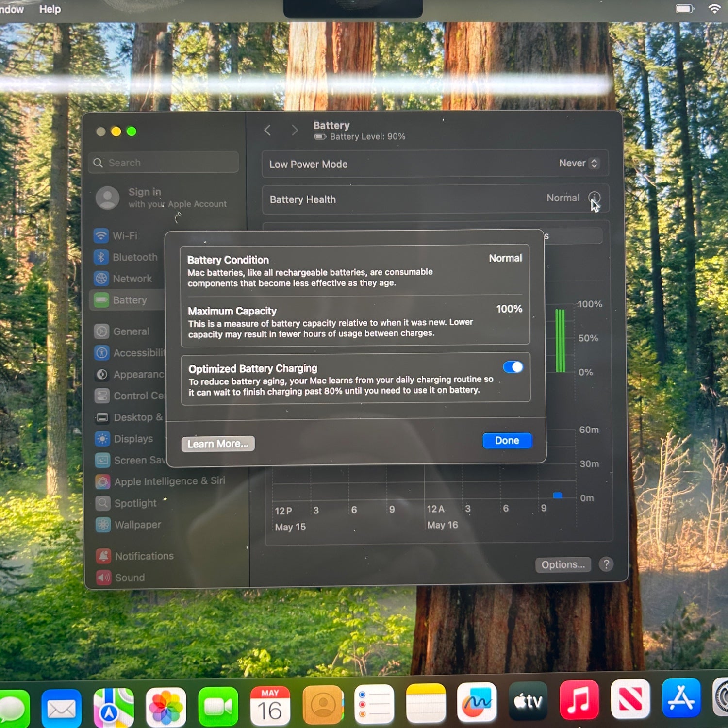Select Appearance in the sidebar
The height and width of the screenshot is (728, 728).
click(130, 374)
